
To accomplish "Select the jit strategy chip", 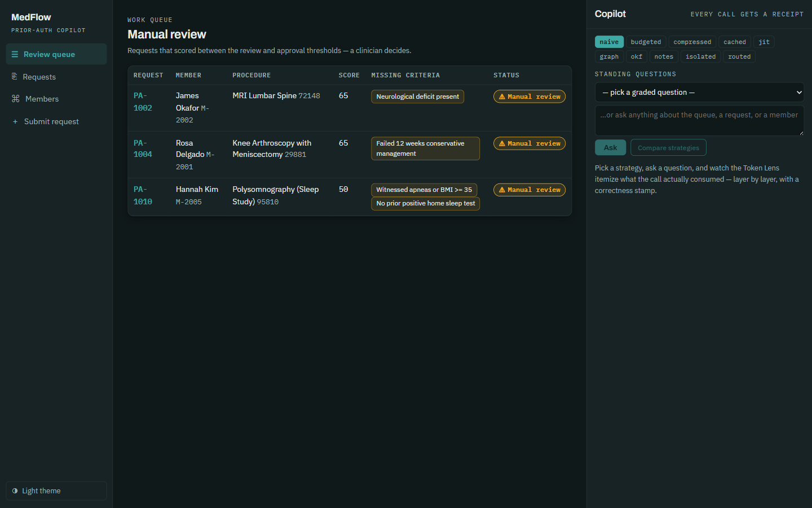I will click(764, 42).
